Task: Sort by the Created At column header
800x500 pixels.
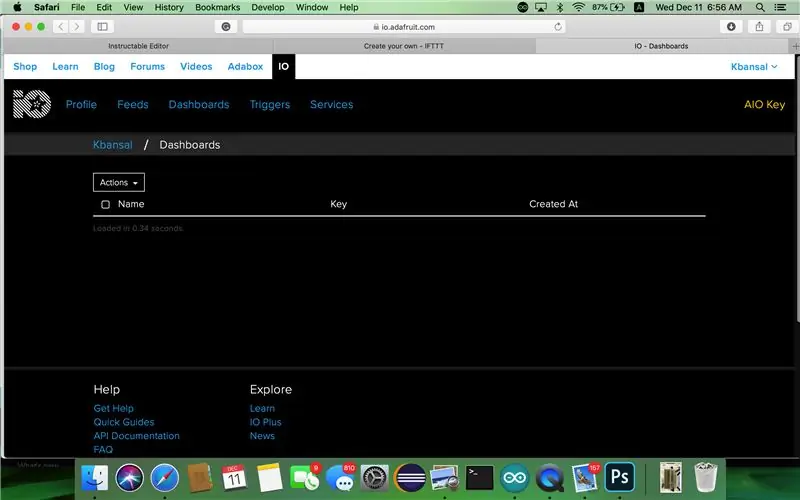Action: point(554,204)
